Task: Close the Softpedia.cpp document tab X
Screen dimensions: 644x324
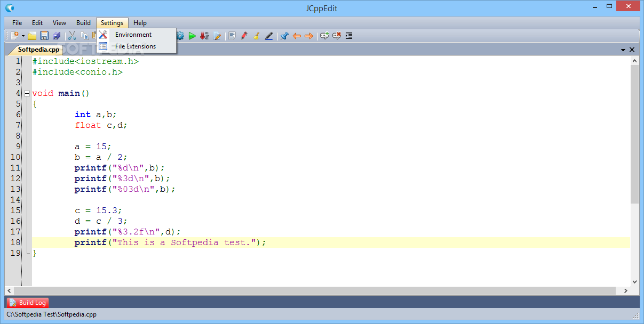Action: click(632, 50)
